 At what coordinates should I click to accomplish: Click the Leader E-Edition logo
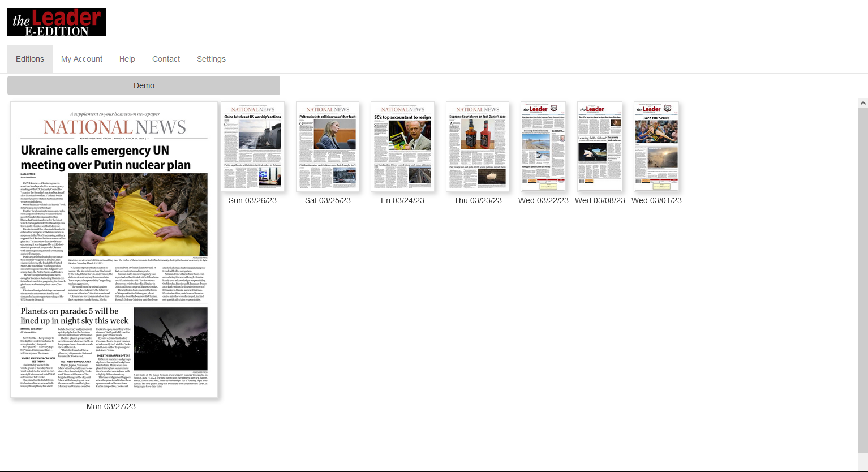coord(57,22)
